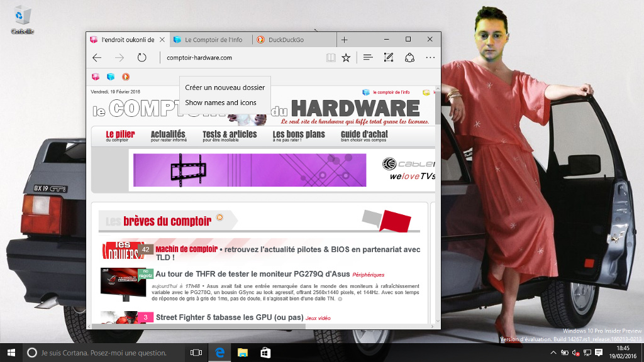
Task: Open the 'Guide d'achat' section
Action: pos(364,134)
